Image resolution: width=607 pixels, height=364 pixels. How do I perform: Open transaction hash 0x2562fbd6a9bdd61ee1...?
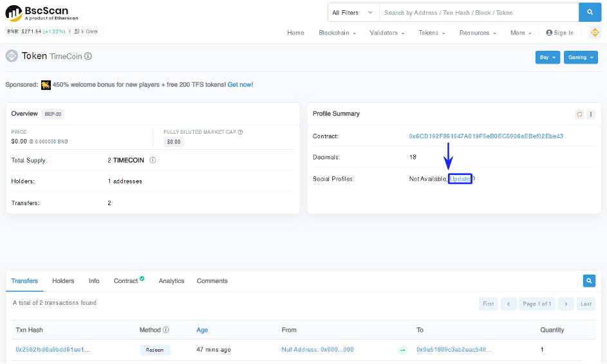tap(53, 350)
